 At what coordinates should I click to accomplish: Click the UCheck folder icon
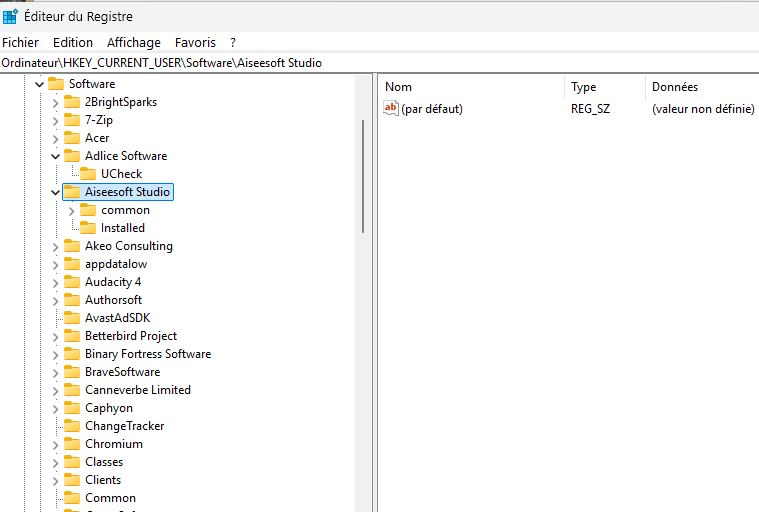(88, 174)
